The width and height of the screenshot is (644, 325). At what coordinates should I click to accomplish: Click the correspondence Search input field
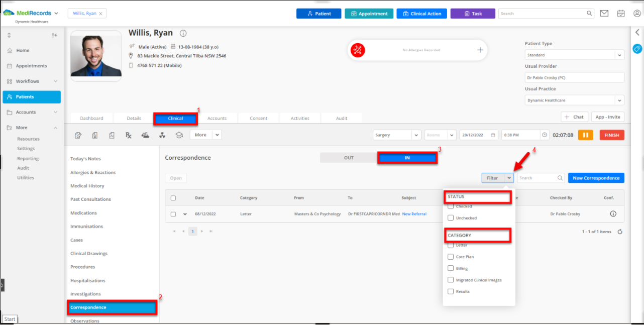pos(536,178)
